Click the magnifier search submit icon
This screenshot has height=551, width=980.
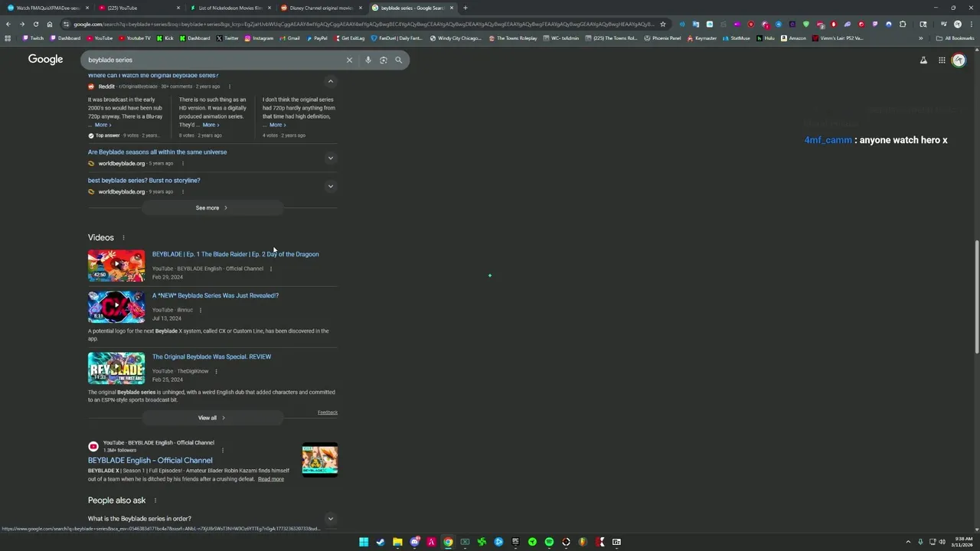pos(398,60)
